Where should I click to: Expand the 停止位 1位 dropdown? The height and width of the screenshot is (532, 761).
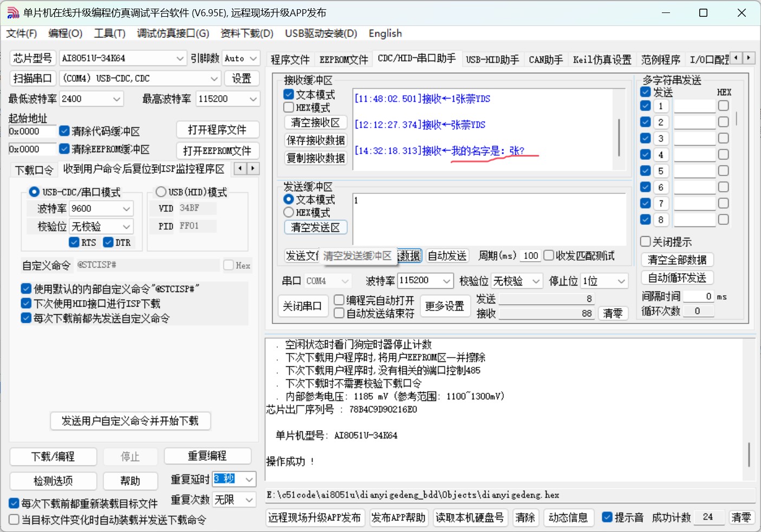pyautogui.click(x=622, y=281)
